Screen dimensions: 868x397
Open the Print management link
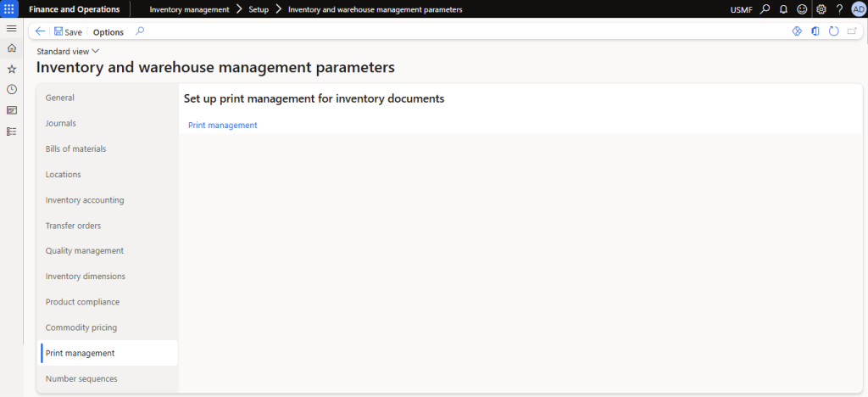click(222, 125)
